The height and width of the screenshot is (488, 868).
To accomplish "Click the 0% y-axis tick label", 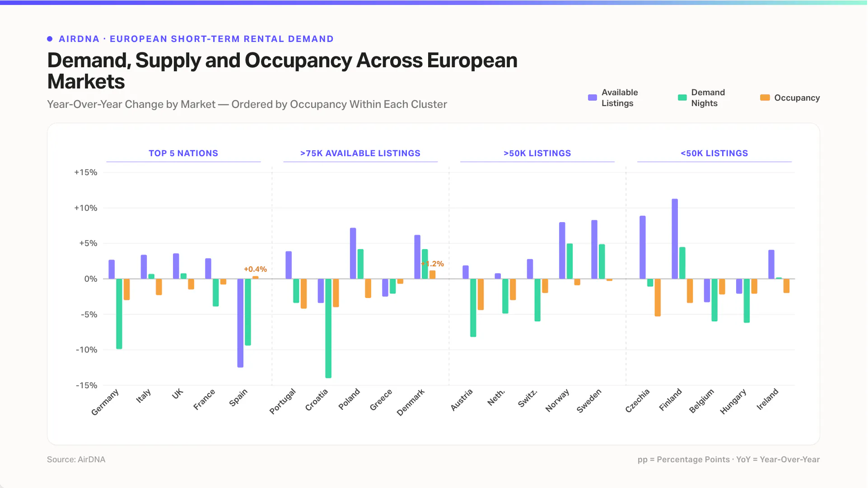I will pyautogui.click(x=91, y=279).
